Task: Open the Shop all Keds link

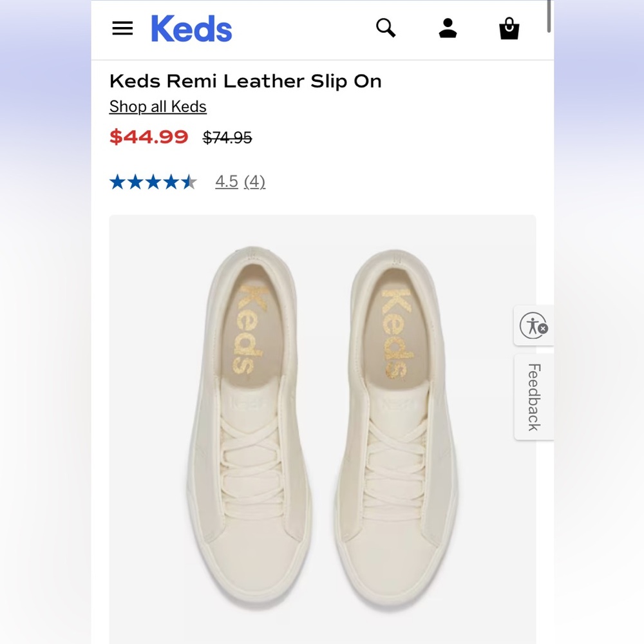Action: (x=157, y=106)
